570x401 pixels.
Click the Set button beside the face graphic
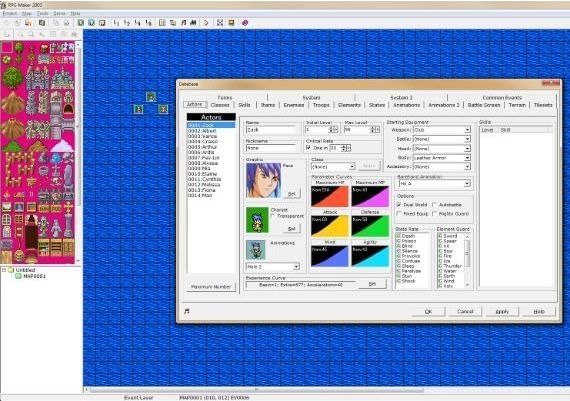[x=292, y=194]
